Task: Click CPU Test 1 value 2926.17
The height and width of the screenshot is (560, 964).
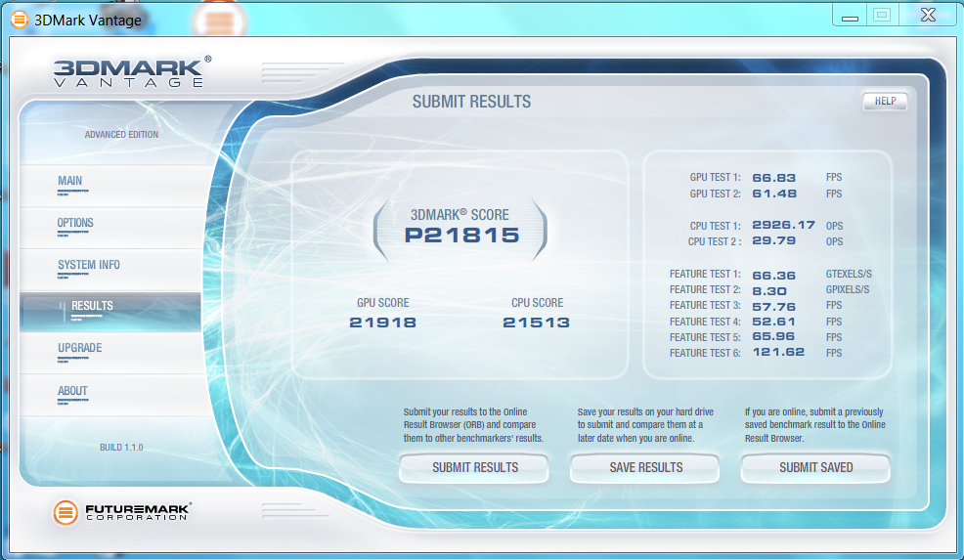Action: coord(784,225)
